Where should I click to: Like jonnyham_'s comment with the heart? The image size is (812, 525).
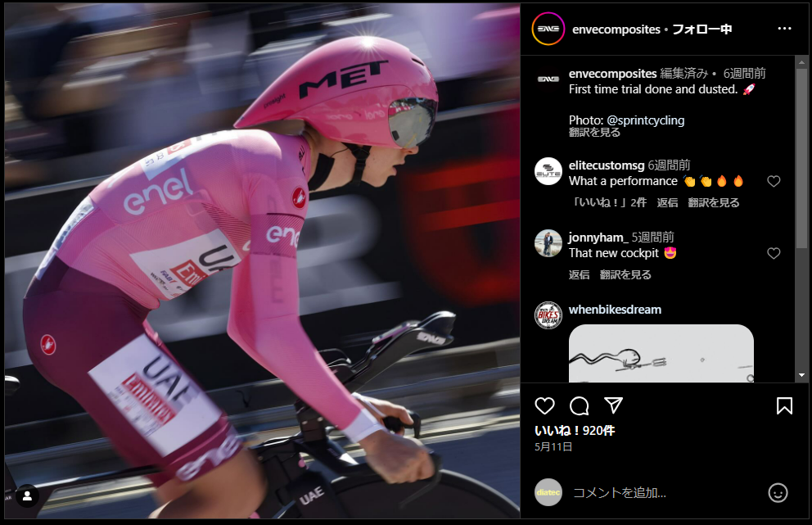[774, 253]
